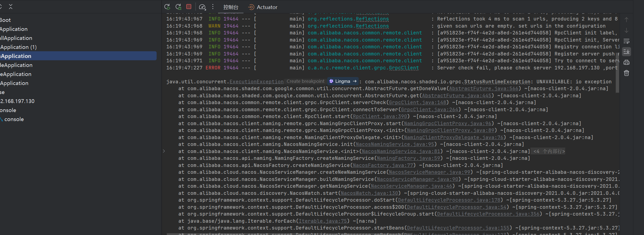Stop the running application with red square
This screenshot has width=644, height=235.
tap(189, 7)
